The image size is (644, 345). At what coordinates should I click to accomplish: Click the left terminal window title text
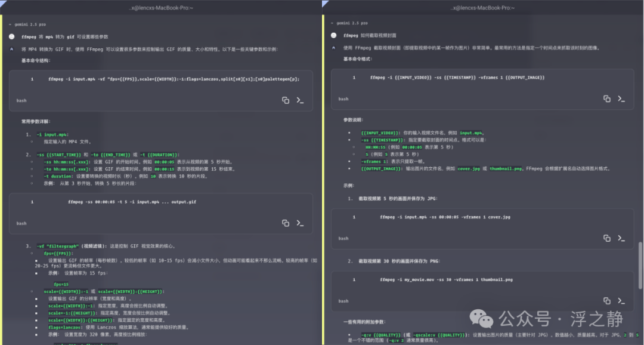(x=160, y=8)
